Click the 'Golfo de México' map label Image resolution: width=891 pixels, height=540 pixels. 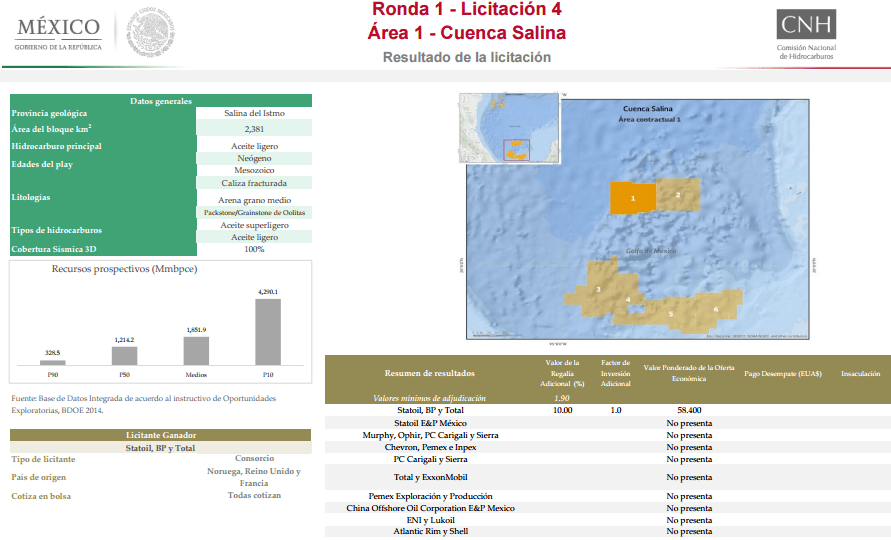651,251
